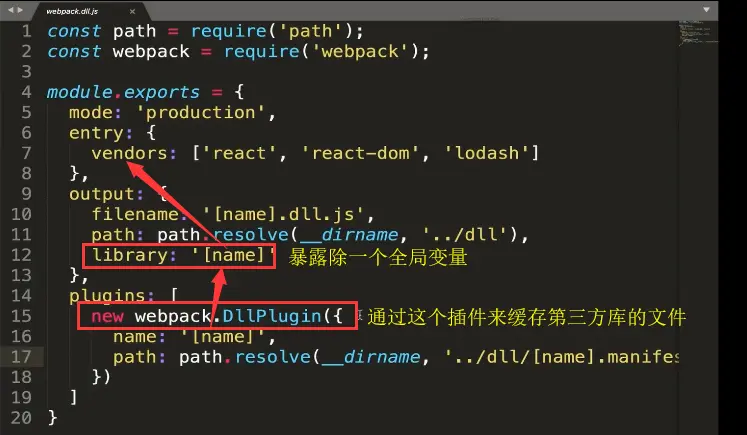Click the closing brace on line 20
The width and height of the screenshot is (747, 435).
click(x=52, y=418)
